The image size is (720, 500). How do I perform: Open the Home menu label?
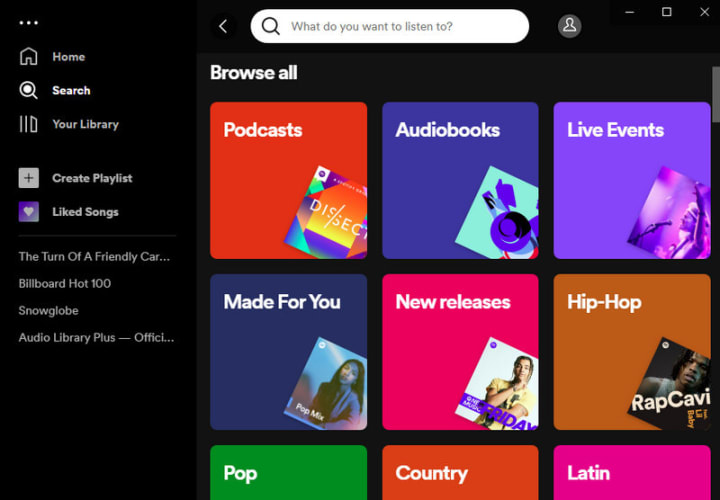coord(69,57)
